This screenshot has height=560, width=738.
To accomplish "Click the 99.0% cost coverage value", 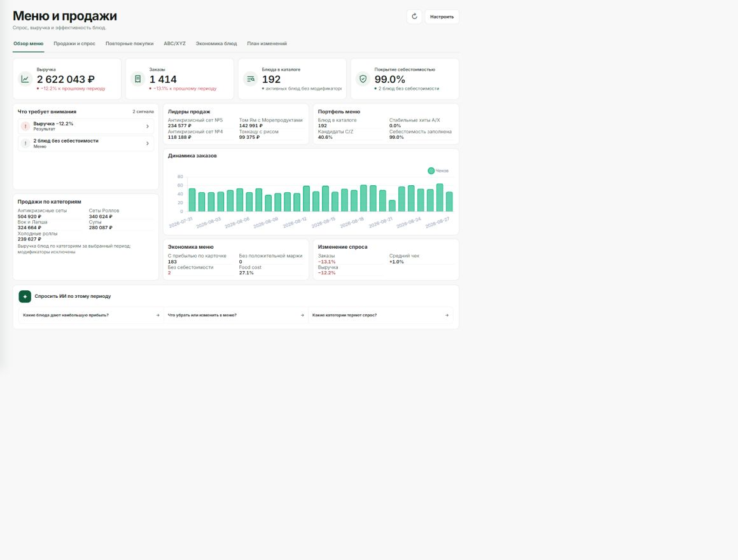I will coord(390,80).
